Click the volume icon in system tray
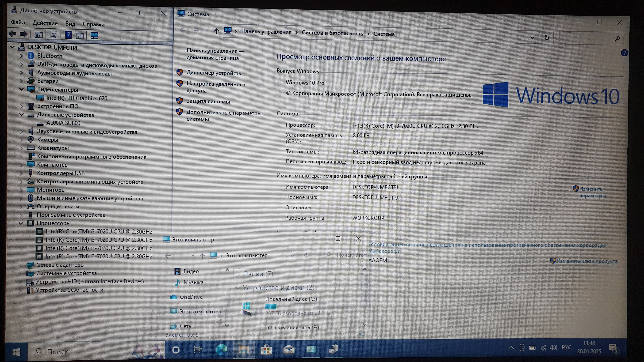 [x=553, y=347]
